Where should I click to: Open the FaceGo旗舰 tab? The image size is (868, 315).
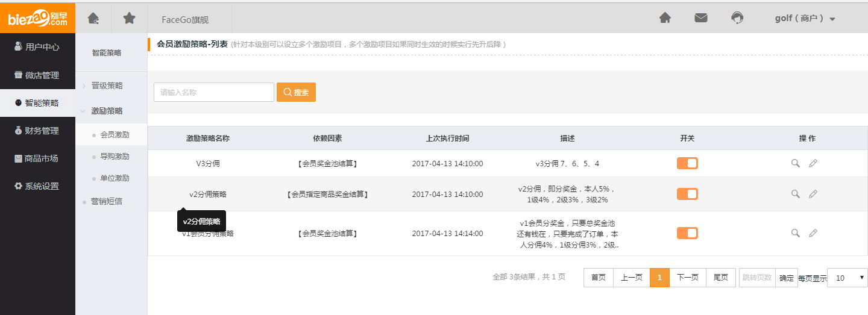[185, 19]
